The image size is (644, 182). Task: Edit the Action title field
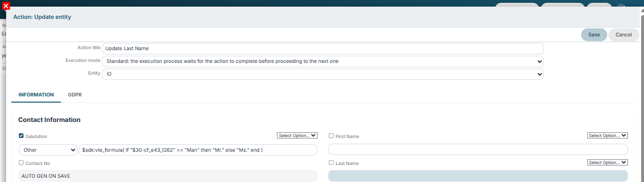[x=323, y=48]
